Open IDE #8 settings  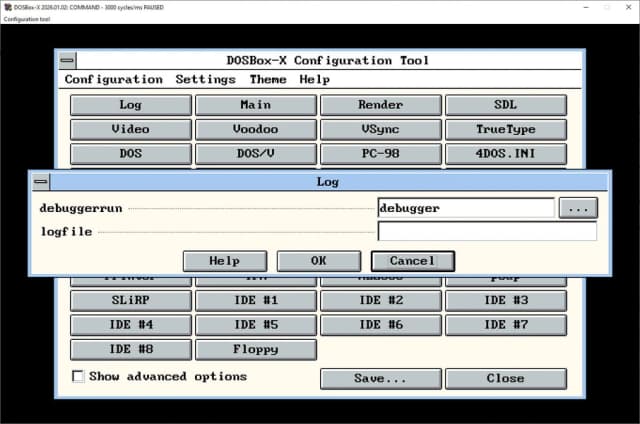tap(131, 350)
